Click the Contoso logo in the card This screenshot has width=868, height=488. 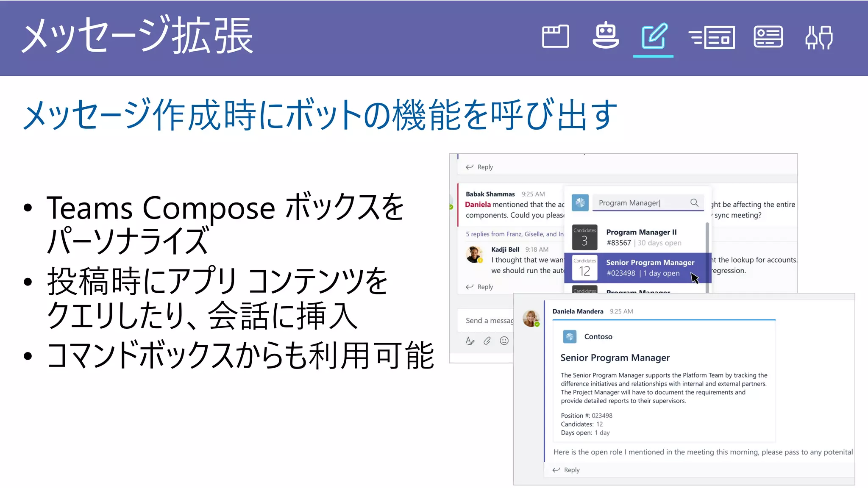[x=570, y=337]
